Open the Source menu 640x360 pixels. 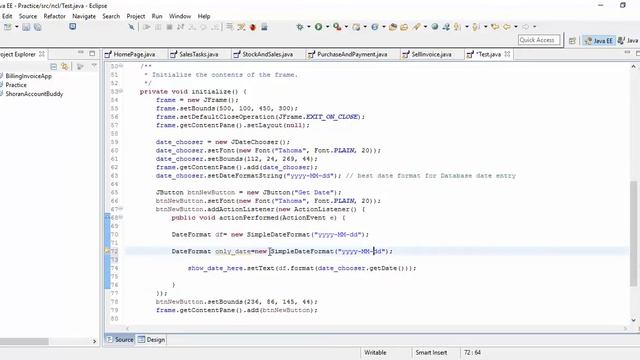tap(28, 16)
